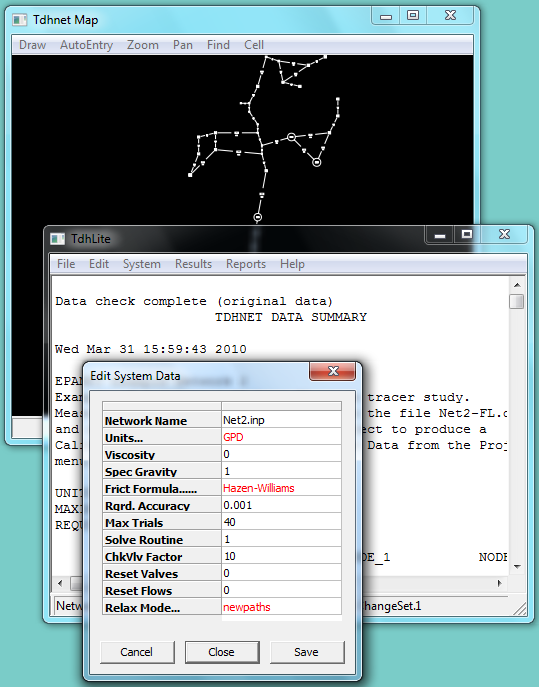Click the scroll-up arrow in TdhLite

(517, 285)
